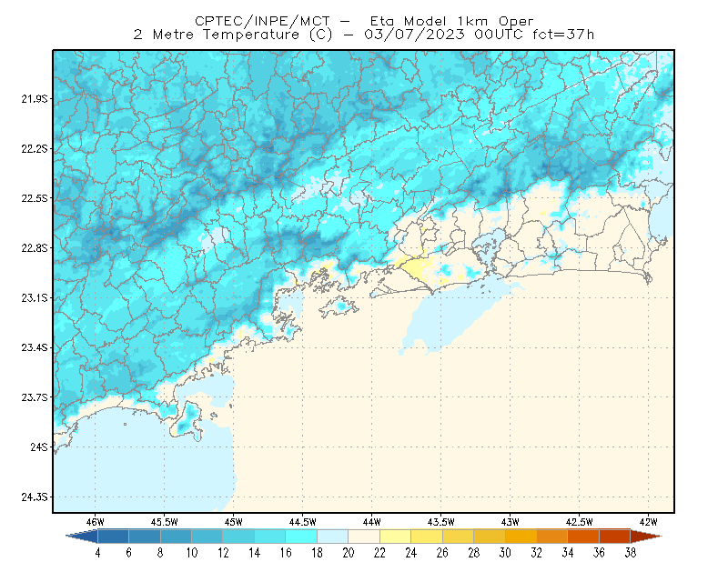
Task: Pick the light yellow segment between 22 and 24
Action: tap(396, 537)
